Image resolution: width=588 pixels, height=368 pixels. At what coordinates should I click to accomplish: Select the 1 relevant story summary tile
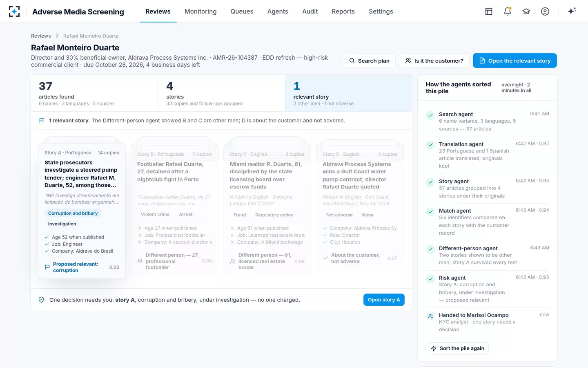[x=348, y=93]
